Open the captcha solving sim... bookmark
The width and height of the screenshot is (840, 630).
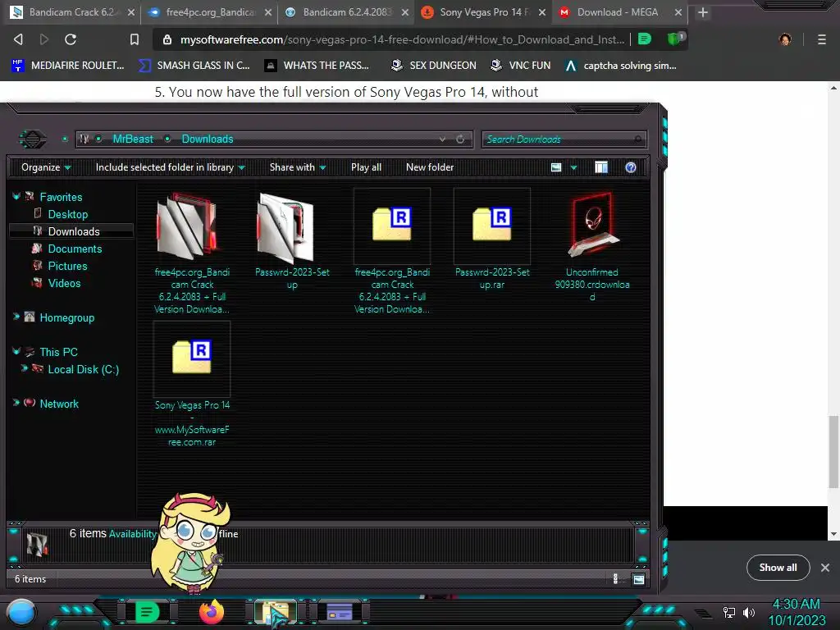621,66
